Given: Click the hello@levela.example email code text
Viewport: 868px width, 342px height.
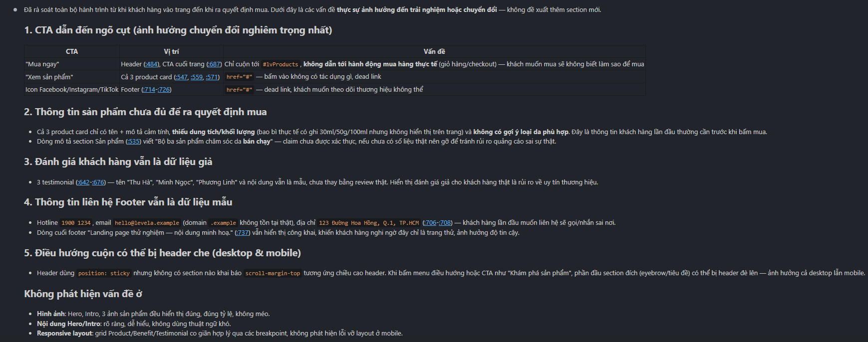Looking at the screenshot, I should [x=147, y=223].
